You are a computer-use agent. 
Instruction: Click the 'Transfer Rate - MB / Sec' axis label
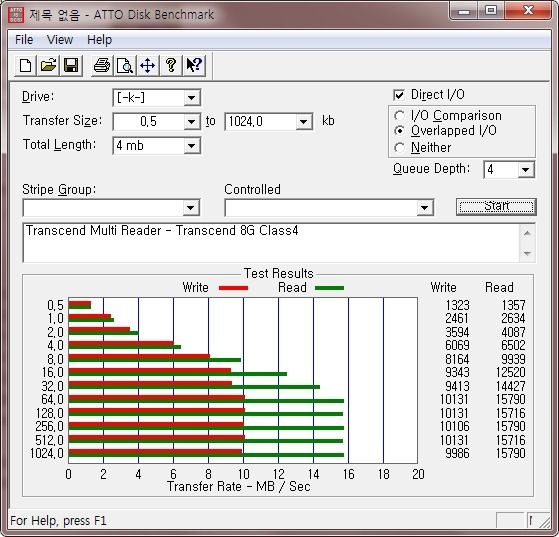click(239, 486)
